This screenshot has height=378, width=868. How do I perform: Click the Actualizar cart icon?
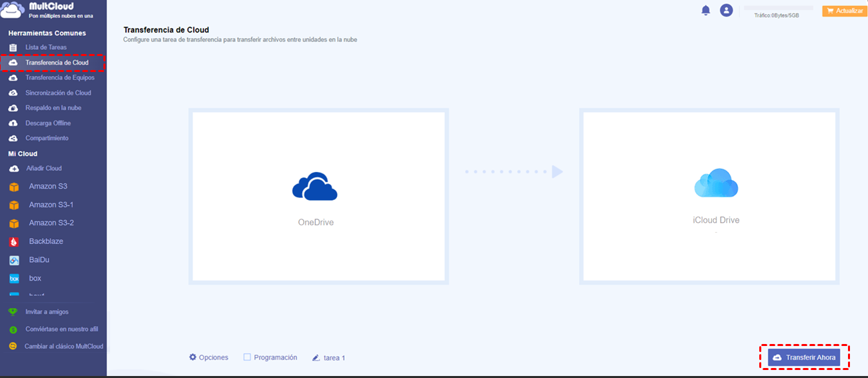point(830,11)
